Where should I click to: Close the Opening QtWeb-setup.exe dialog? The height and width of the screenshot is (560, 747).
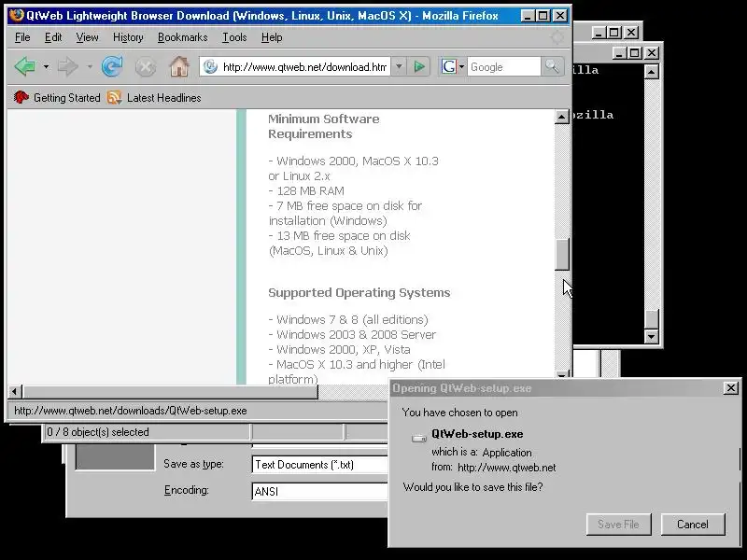coord(731,388)
